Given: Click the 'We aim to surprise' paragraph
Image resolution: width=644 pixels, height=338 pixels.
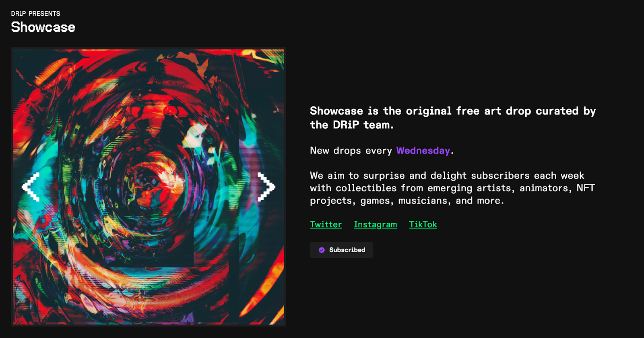Looking at the screenshot, I should coord(452,188).
